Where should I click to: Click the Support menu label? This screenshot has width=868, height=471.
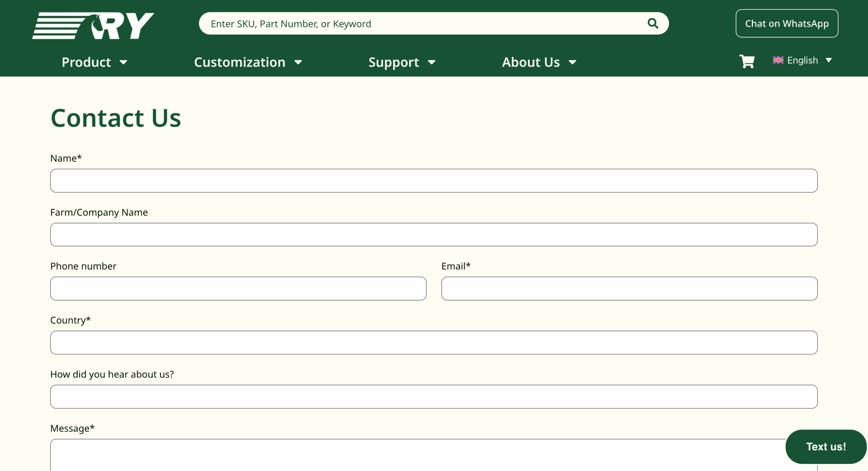click(393, 62)
